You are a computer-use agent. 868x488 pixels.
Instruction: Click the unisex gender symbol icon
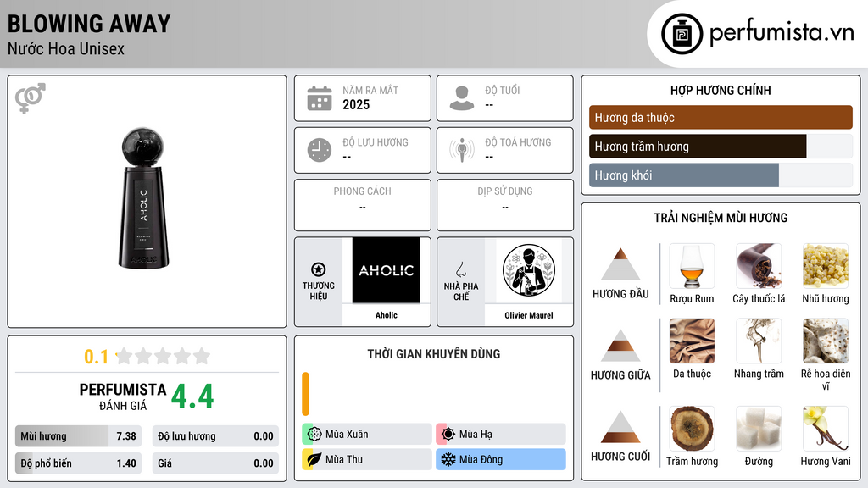point(31,98)
